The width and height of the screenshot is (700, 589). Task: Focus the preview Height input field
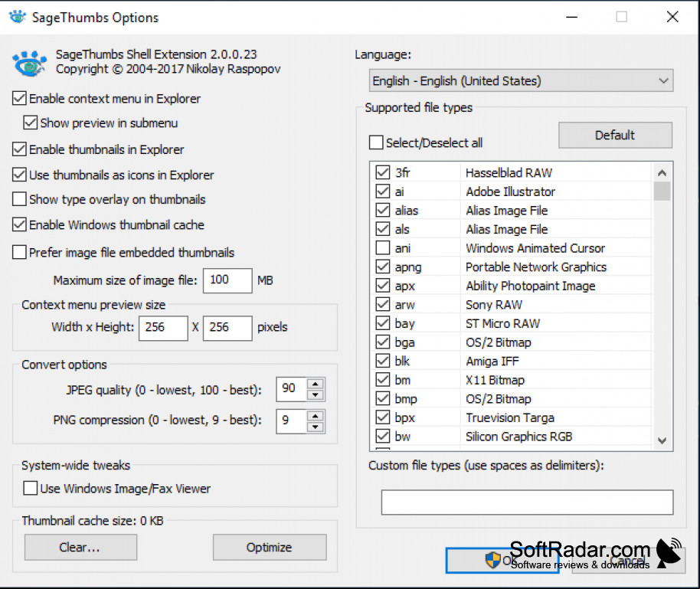coord(227,328)
